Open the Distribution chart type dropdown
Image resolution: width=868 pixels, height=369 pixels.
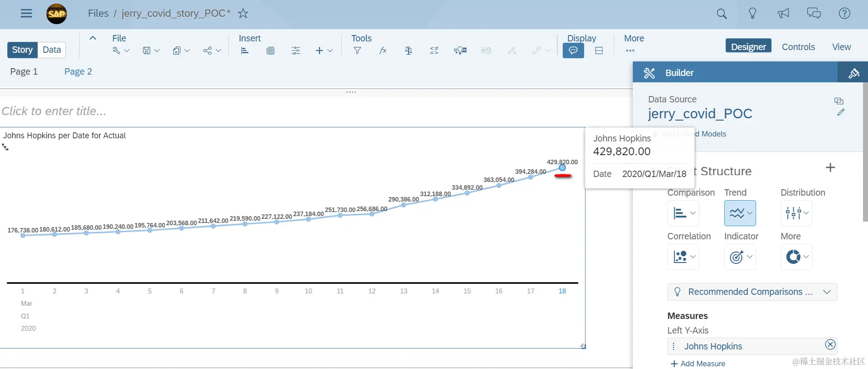point(797,213)
